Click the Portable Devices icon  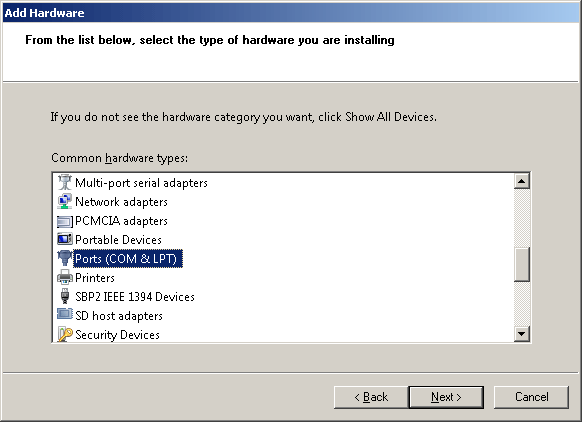click(65, 239)
